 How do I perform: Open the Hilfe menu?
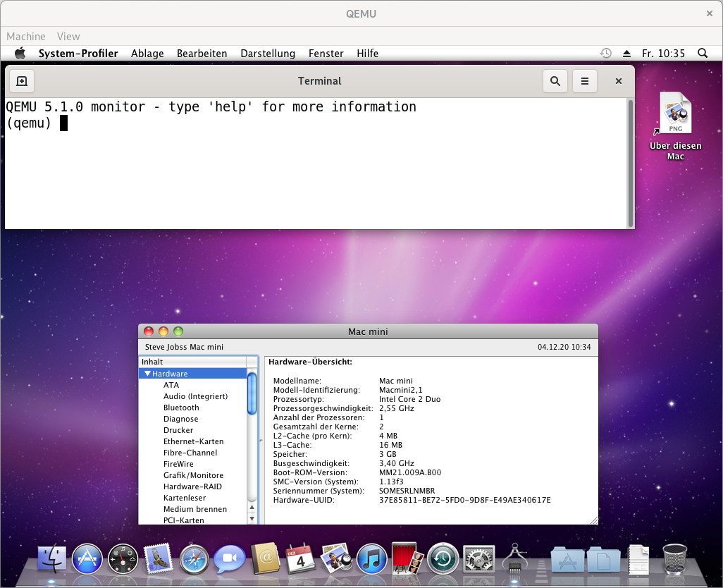coord(368,54)
